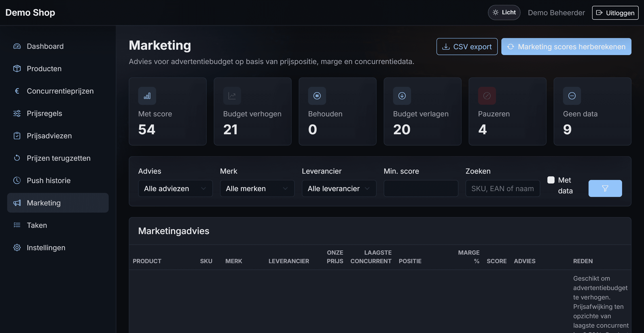Open the Alle leverancier dropdown
This screenshot has width=644, height=333.
(339, 188)
